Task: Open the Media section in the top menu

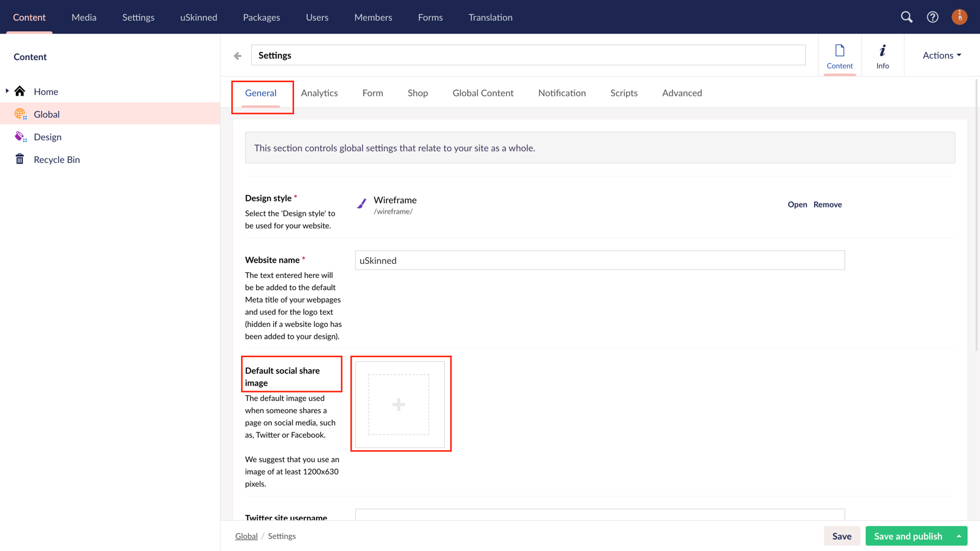Action: [x=84, y=17]
